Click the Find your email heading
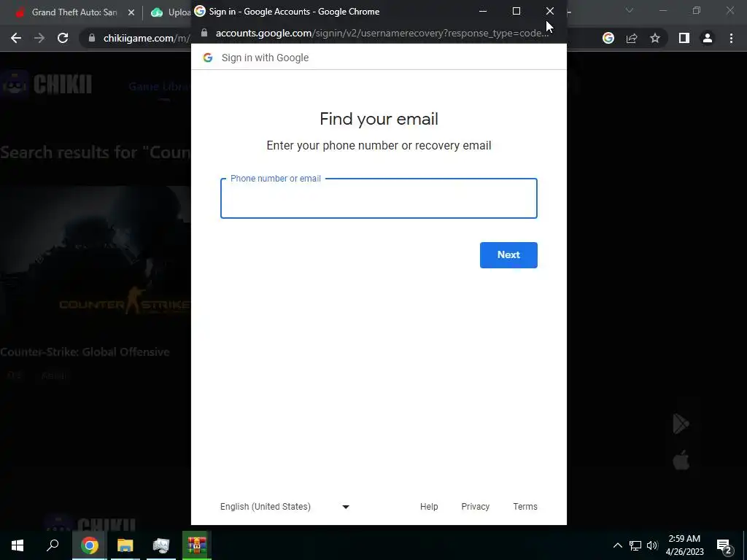 click(379, 119)
